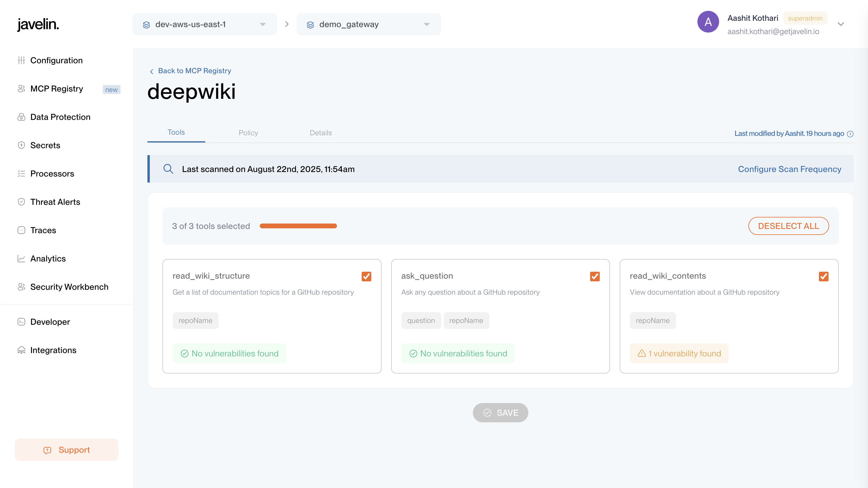This screenshot has height=488, width=868.
Task: Uncheck the ask_question tool checkbox
Action: (595, 276)
